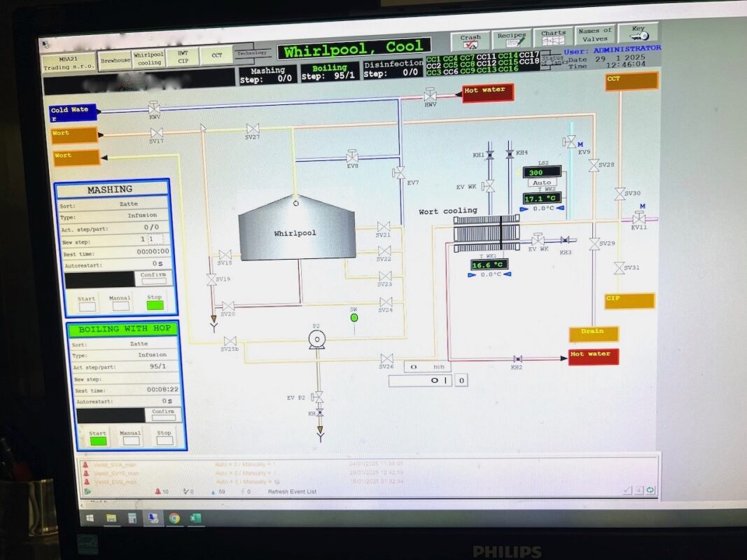The height and width of the screenshot is (560, 747).
Task: Click the LS2 setpoint field showing 300
Action: [x=542, y=172]
